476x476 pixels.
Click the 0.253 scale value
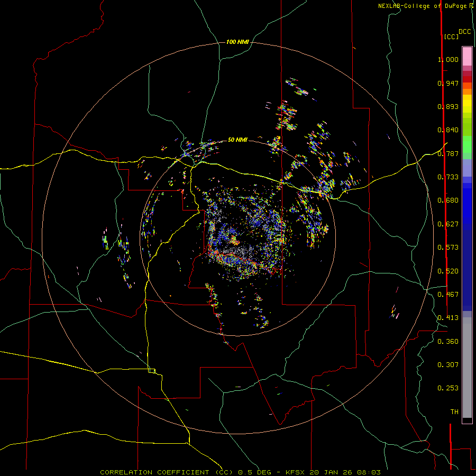pos(448,388)
